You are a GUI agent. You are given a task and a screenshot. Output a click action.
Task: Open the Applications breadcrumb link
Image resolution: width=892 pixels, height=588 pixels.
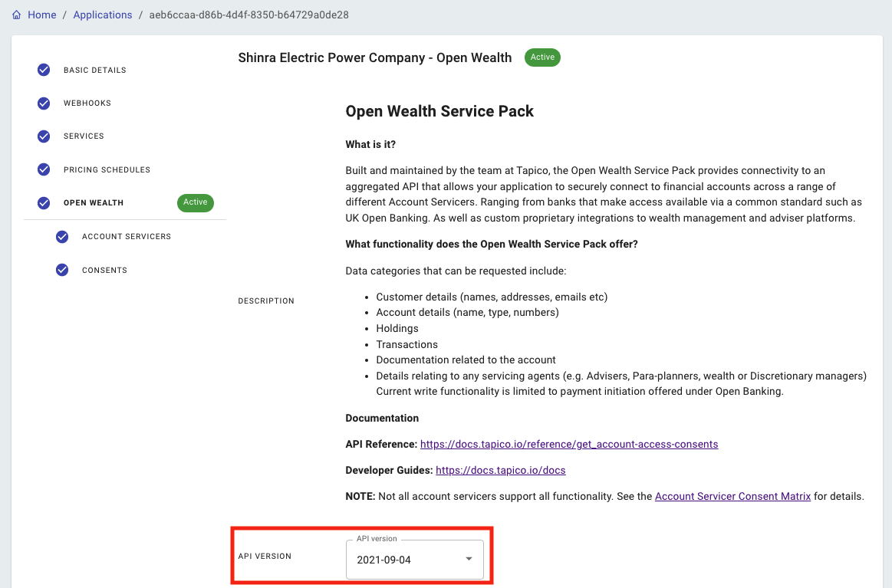click(103, 15)
